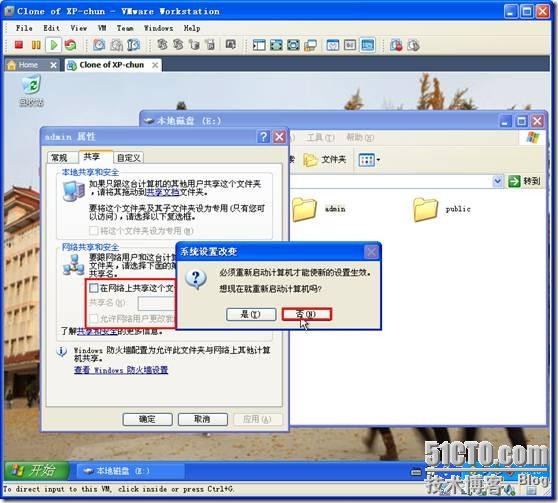The height and width of the screenshot is (503, 558).
Task: Click the grayed Revert to snapshot icon
Action: [x=116, y=45]
